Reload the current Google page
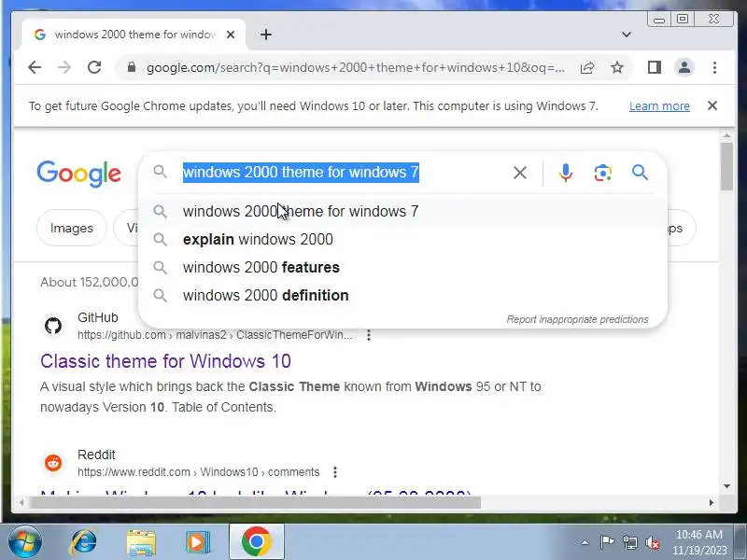 click(94, 67)
